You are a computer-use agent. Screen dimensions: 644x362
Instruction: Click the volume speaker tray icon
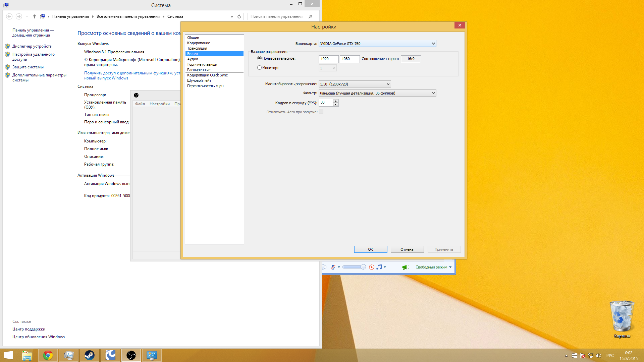pyautogui.click(x=599, y=356)
